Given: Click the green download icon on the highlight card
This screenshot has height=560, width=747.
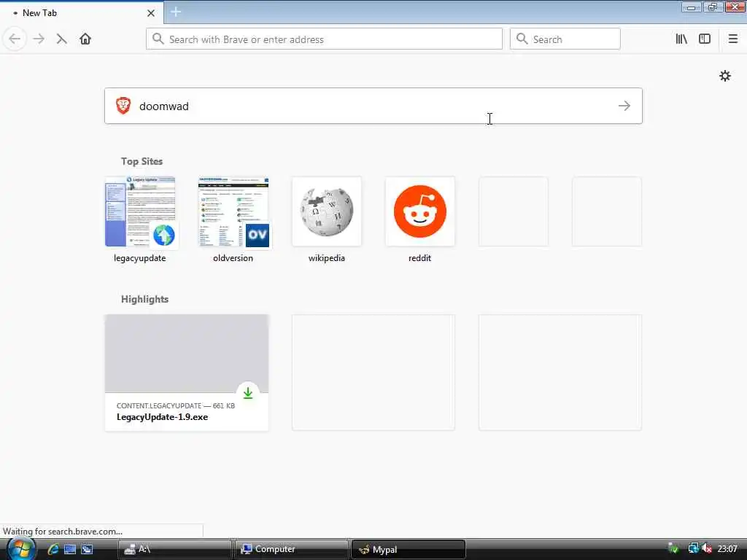Looking at the screenshot, I should [x=248, y=393].
